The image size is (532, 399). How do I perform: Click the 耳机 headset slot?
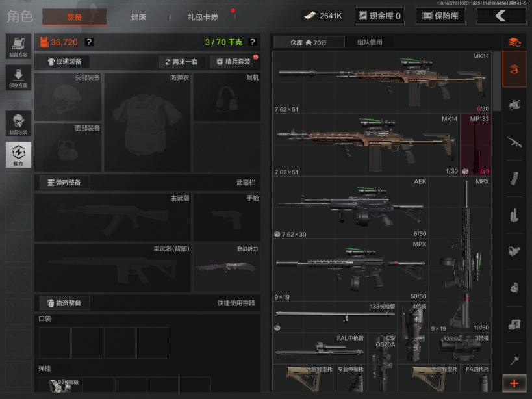tap(227, 97)
